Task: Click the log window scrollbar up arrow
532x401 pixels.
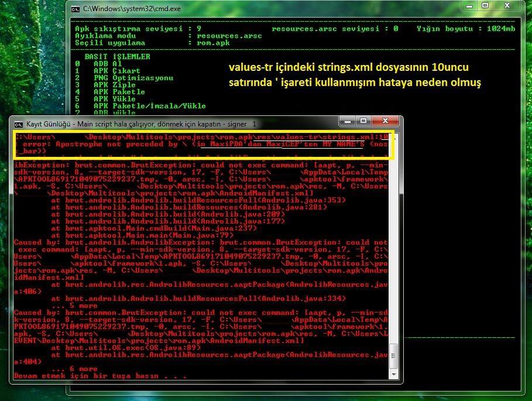Action: (x=394, y=136)
